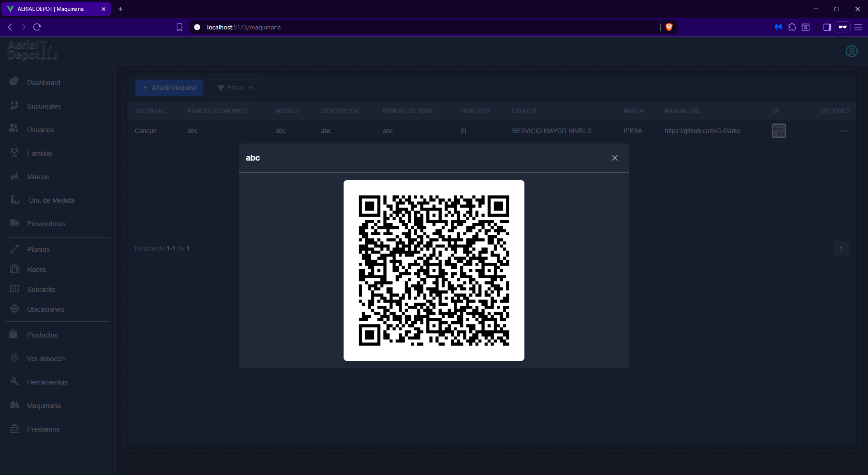View site information icon
The height and width of the screenshot is (475, 868).
pyautogui.click(x=197, y=27)
